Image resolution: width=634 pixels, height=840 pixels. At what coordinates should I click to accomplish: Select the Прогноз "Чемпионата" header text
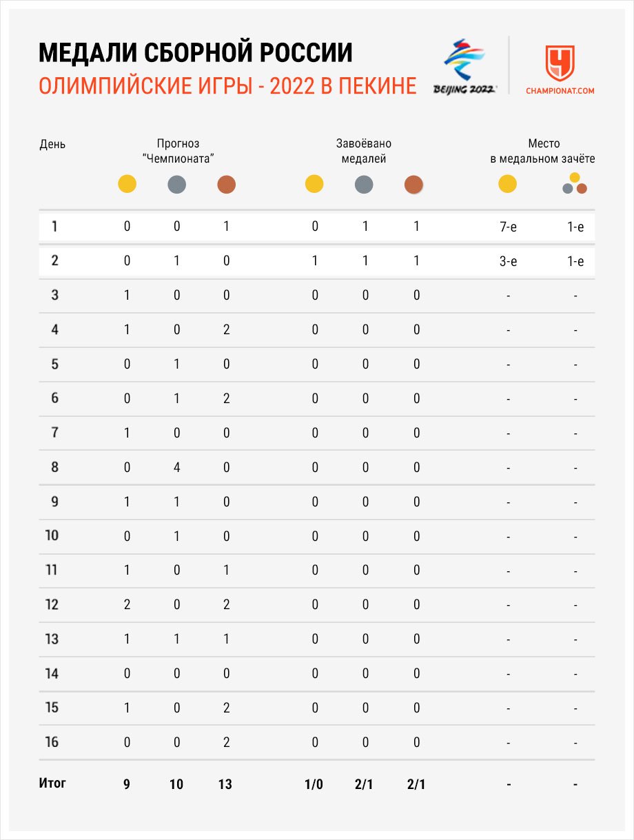click(x=177, y=151)
